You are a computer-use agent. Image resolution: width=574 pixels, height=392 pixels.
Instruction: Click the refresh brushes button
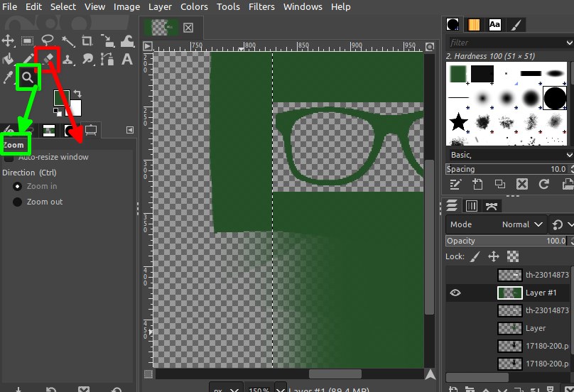(x=544, y=185)
